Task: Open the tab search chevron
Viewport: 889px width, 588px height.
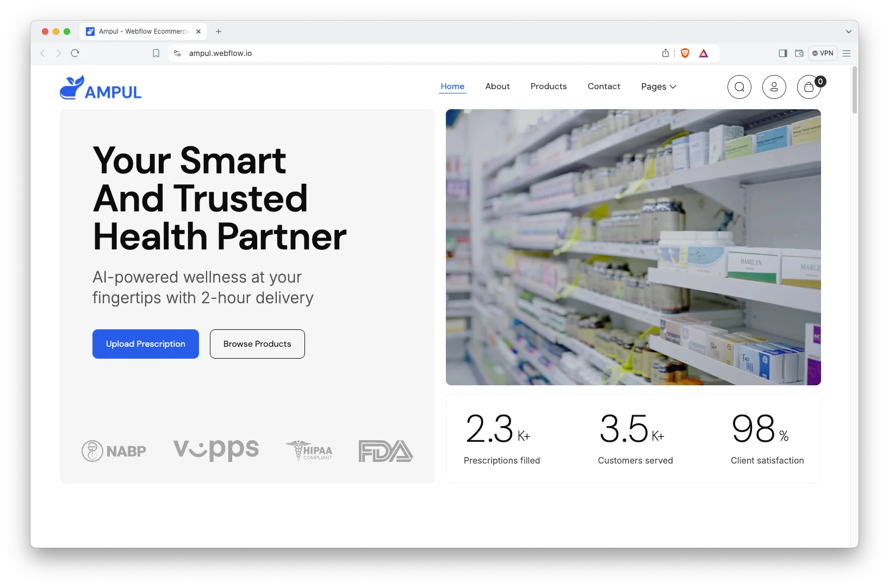Action: 848,32
